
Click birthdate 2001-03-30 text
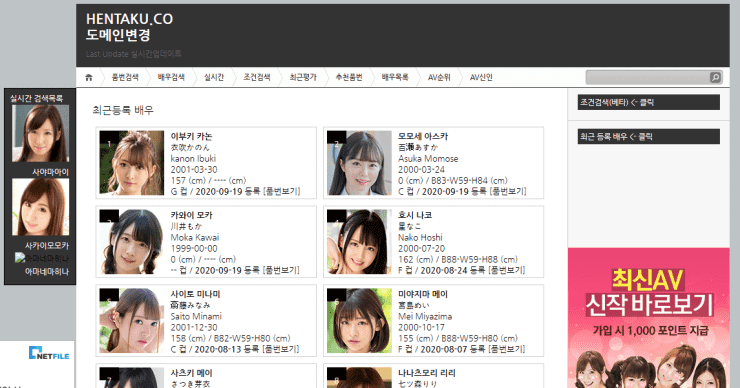[194, 169]
